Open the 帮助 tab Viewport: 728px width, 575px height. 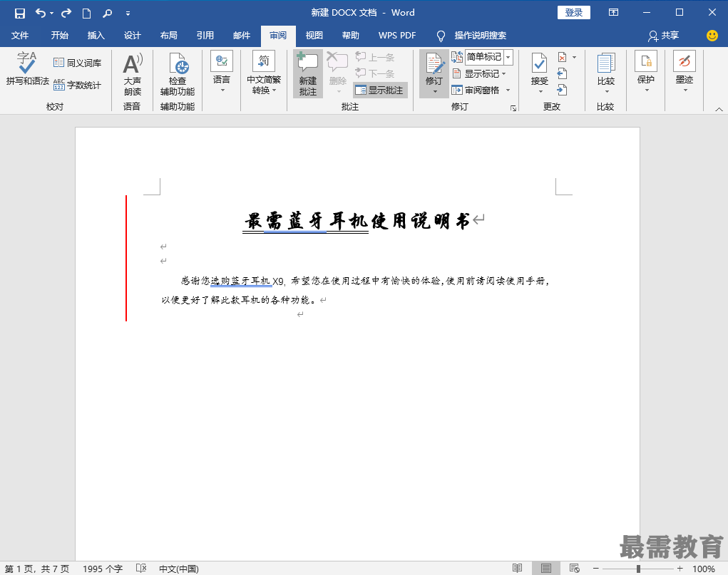351,36
